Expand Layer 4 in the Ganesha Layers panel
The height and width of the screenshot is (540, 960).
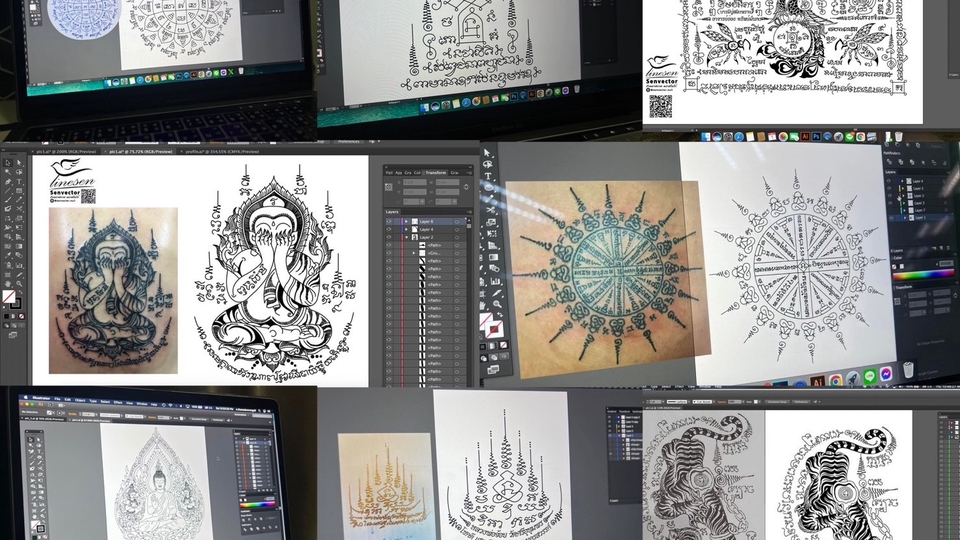pos(407,230)
